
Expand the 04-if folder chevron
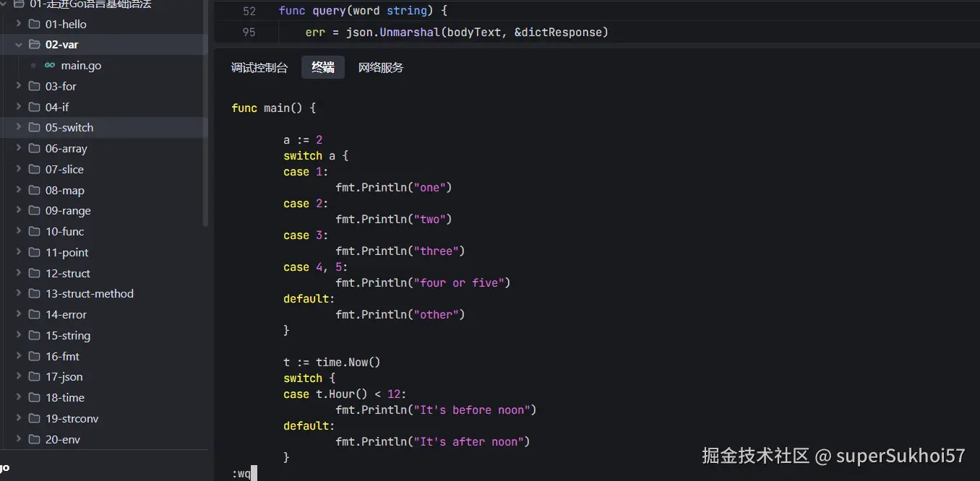coord(19,107)
